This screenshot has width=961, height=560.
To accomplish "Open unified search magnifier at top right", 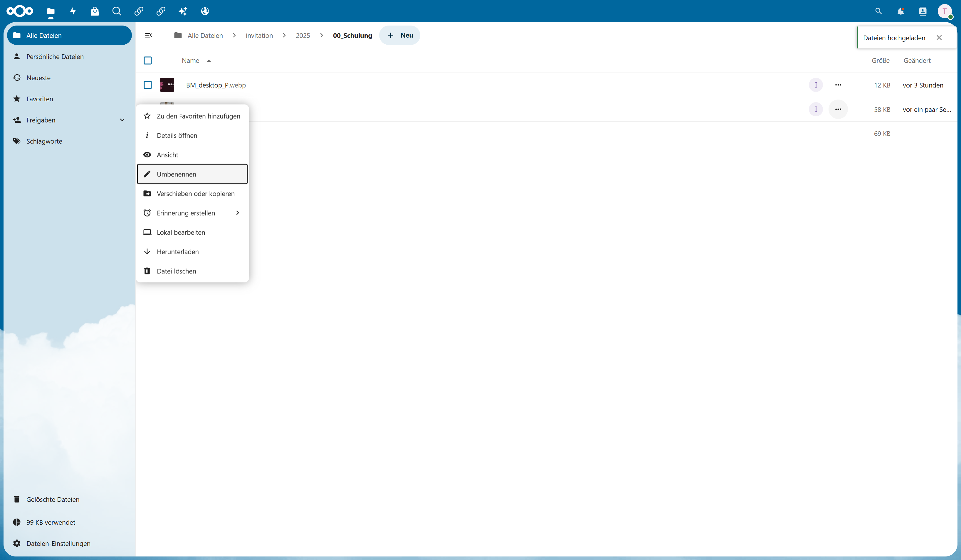I will 879,11.
